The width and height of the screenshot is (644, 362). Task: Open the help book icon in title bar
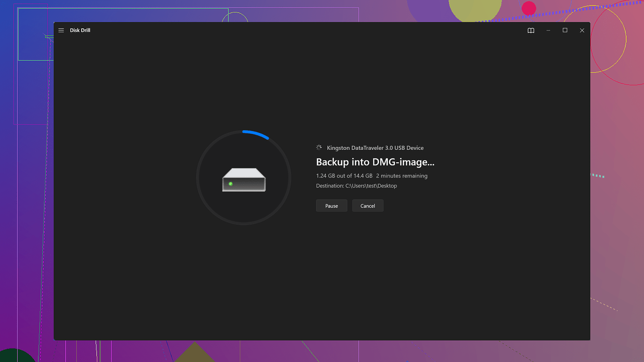tap(531, 30)
